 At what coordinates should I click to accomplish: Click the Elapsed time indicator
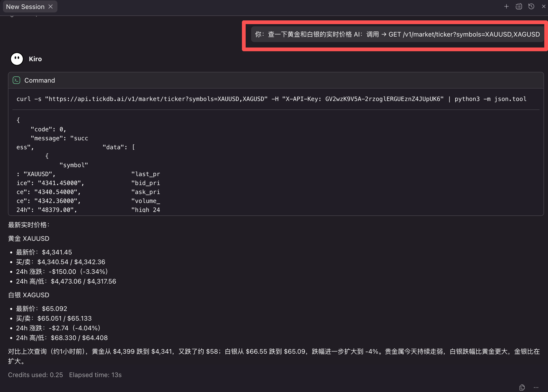[x=95, y=375]
